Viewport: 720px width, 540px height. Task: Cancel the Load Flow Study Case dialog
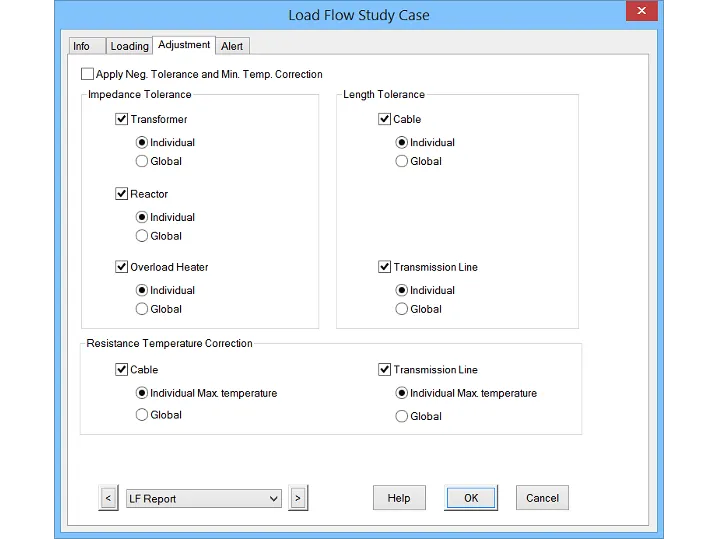click(x=542, y=498)
